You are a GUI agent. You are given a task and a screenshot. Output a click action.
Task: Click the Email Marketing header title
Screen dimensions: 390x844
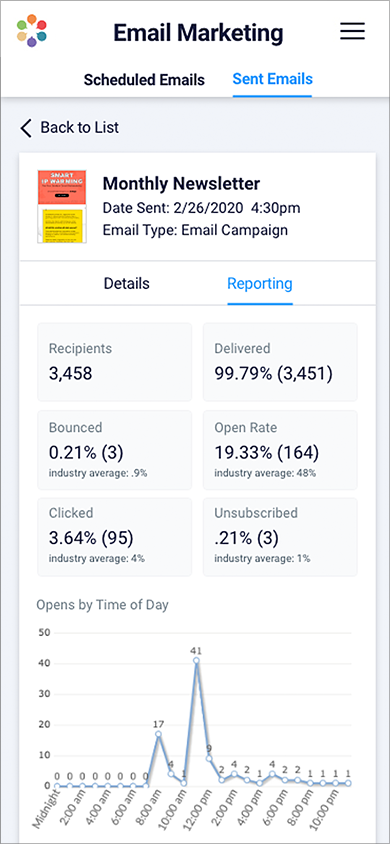point(198,33)
